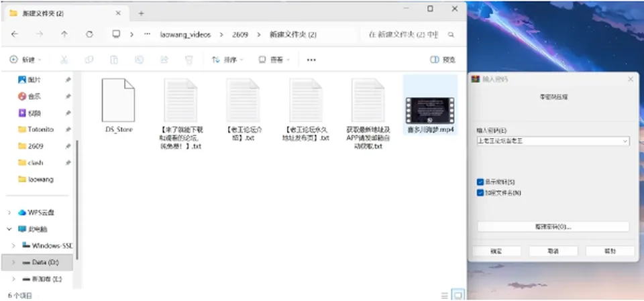Click the monitor icon in address bar
The image size is (644, 301).
coord(116,34)
